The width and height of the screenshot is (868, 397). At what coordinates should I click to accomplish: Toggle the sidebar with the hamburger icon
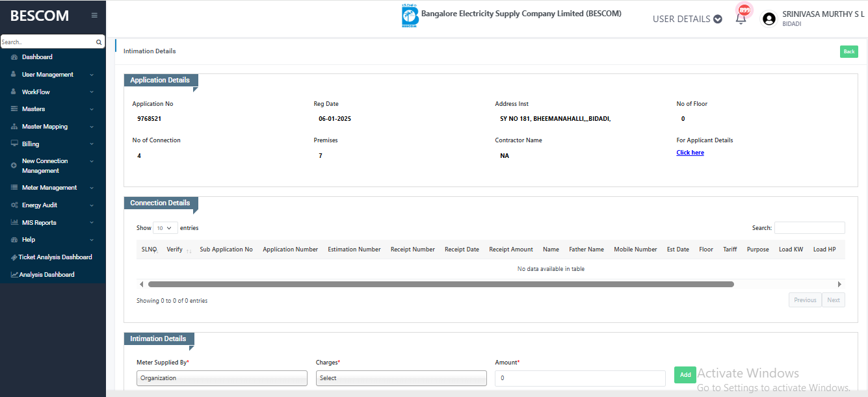94,16
